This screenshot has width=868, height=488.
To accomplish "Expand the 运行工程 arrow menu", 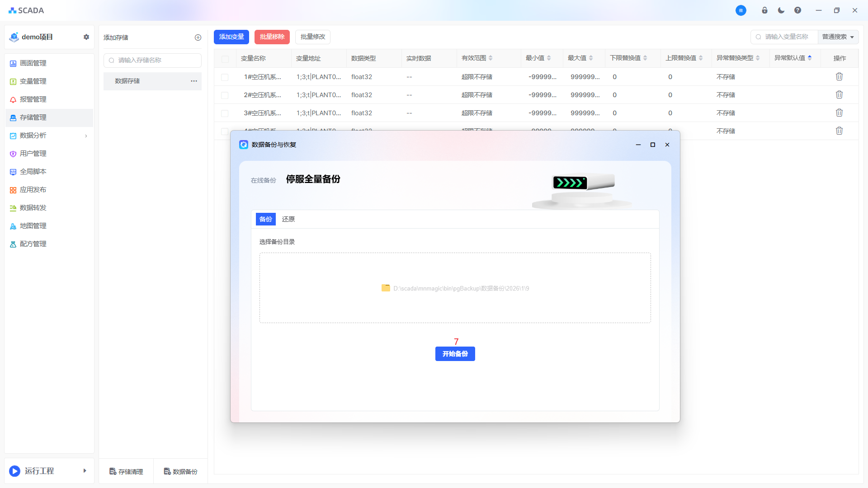I will click(85, 471).
